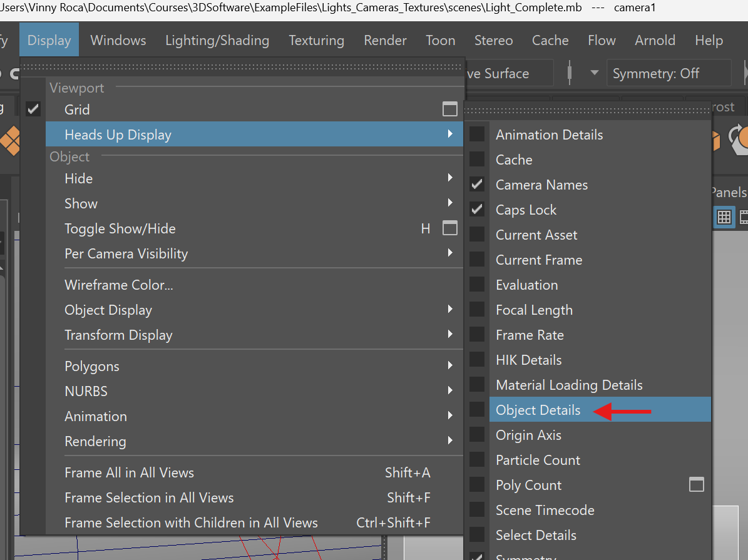Click the Symmetry: Off field

point(667,73)
